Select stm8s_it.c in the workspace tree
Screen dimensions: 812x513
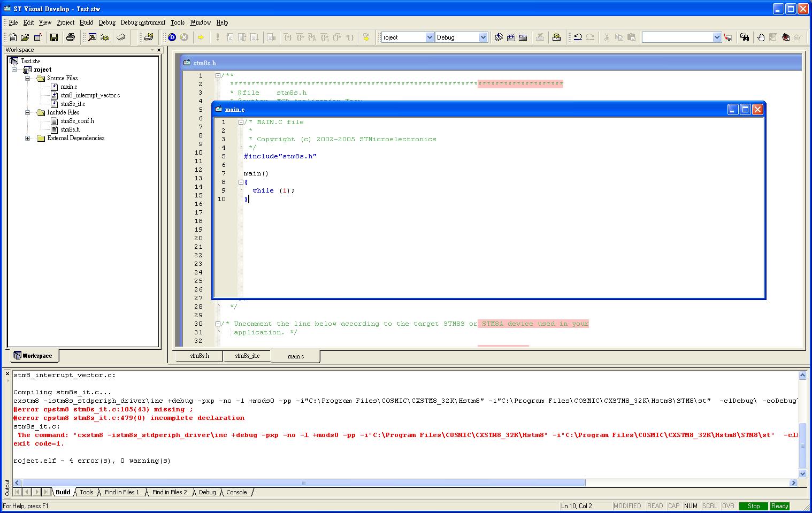coord(73,104)
